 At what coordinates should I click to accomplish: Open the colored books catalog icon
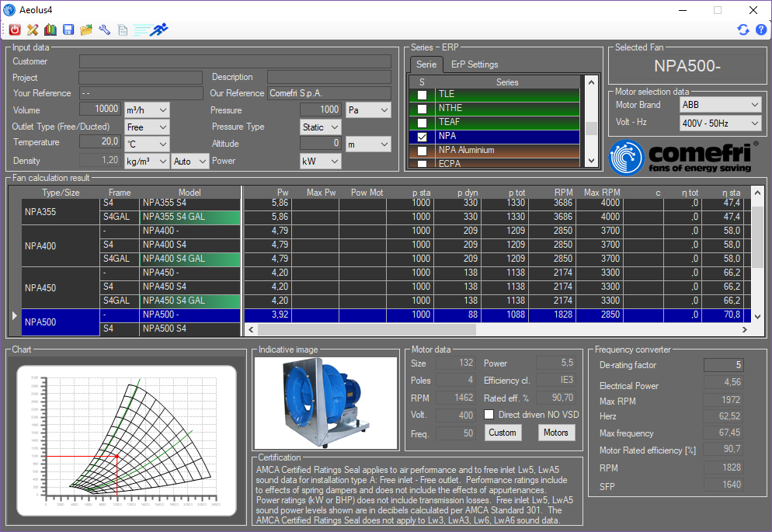click(x=50, y=30)
